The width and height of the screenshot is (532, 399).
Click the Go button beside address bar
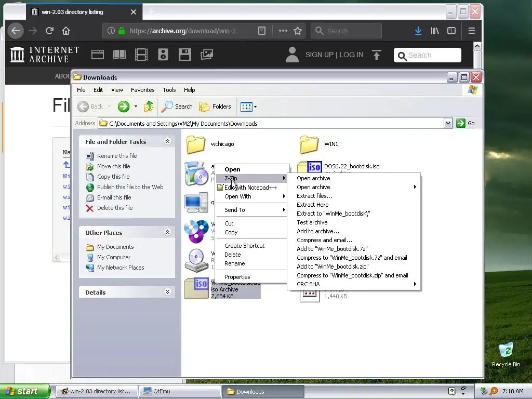(465, 123)
